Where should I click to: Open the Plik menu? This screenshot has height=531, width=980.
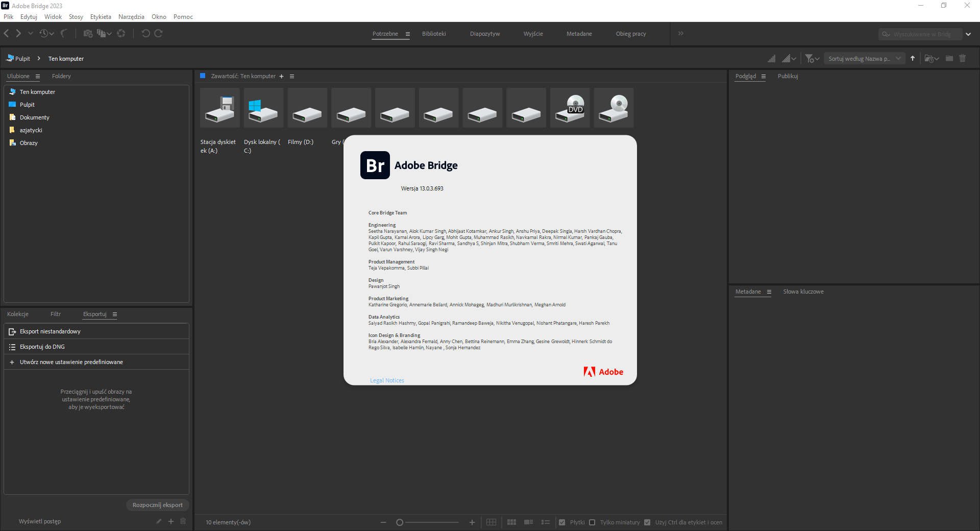[x=9, y=17]
